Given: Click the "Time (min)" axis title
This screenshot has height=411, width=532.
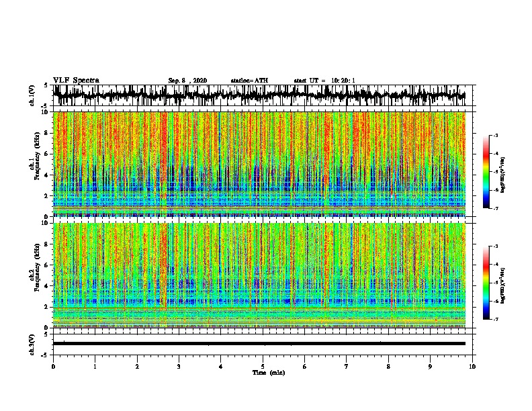Looking at the screenshot, I should click(x=269, y=373).
